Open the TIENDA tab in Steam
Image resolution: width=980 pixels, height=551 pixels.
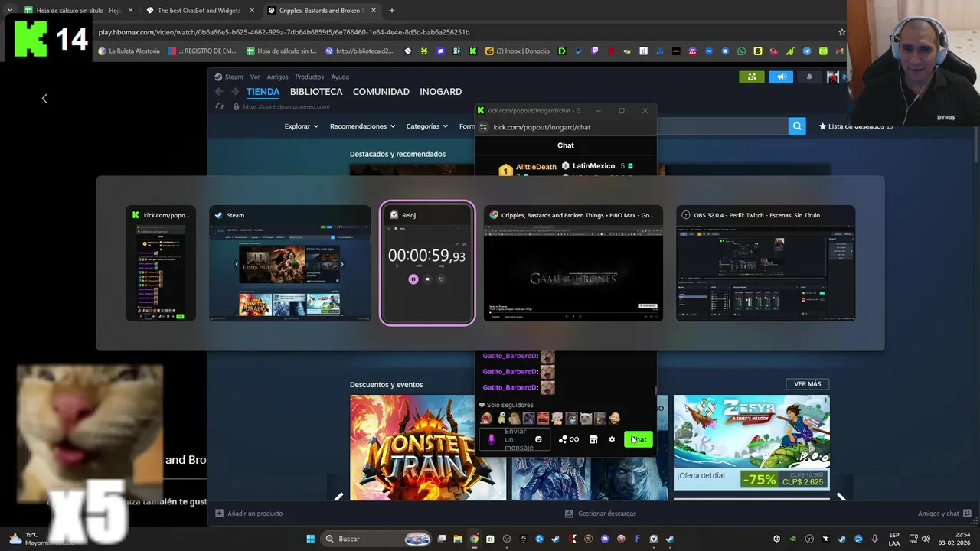263,91
